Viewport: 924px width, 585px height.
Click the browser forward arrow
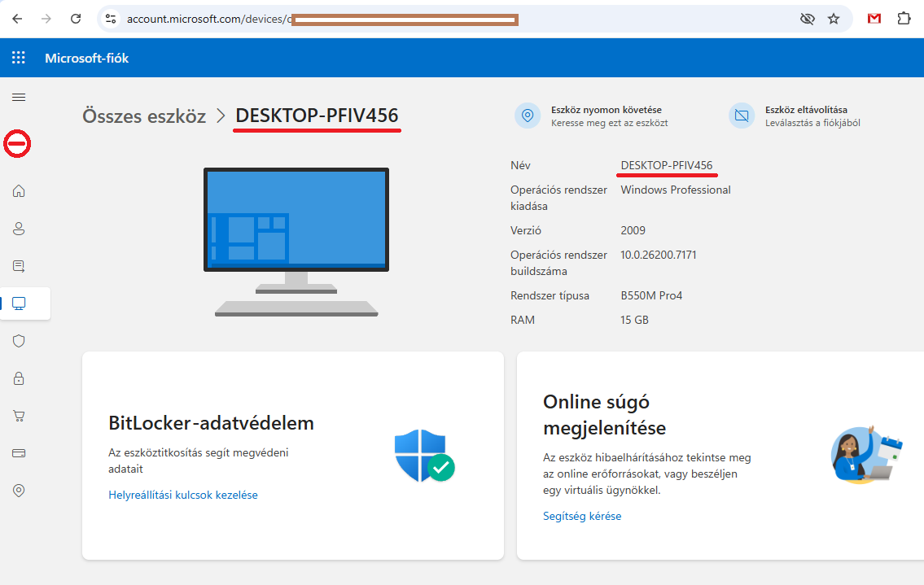pyautogui.click(x=46, y=19)
